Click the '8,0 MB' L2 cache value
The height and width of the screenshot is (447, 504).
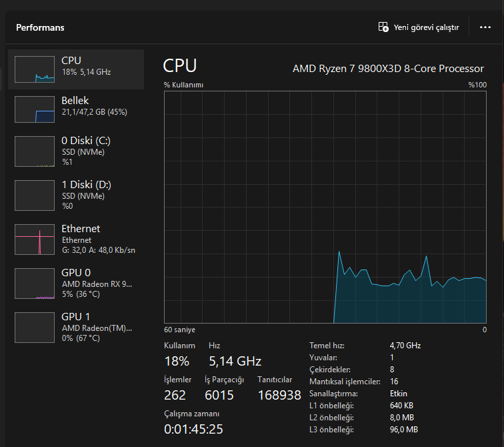pos(402,418)
